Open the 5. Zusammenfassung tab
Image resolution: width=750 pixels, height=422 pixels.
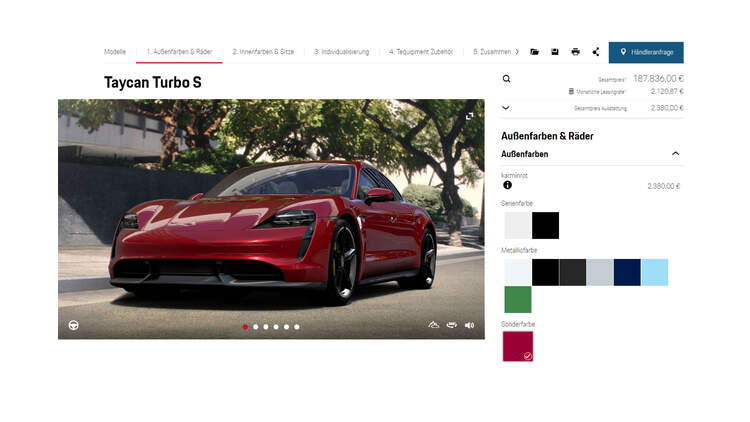(x=492, y=52)
